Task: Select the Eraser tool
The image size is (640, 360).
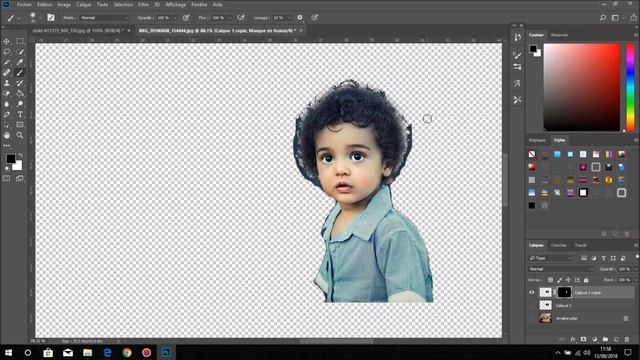Action: (x=7, y=93)
